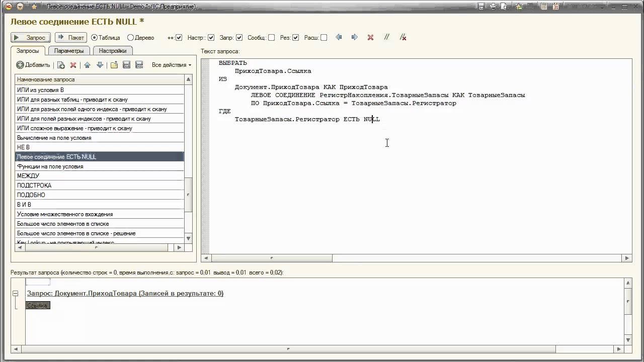The image size is (644, 362).
Task: Move the query down with the down arrow
Action: pyautogui.click(x=100, y=65)
